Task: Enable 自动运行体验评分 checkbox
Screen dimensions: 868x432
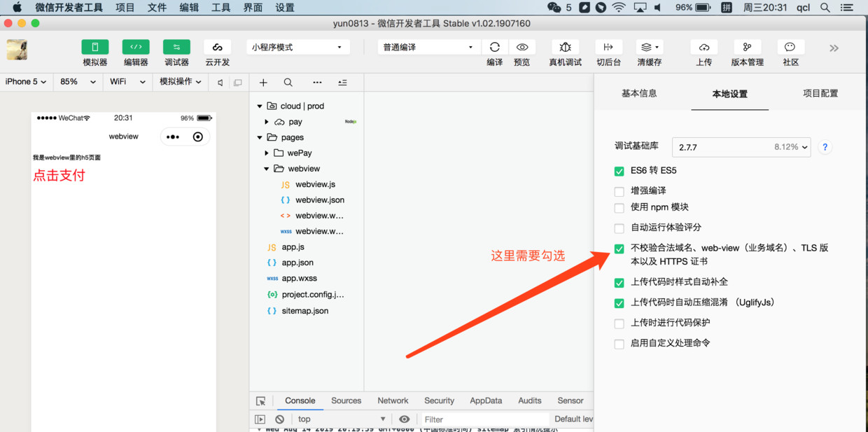Action: coord(619,228)
